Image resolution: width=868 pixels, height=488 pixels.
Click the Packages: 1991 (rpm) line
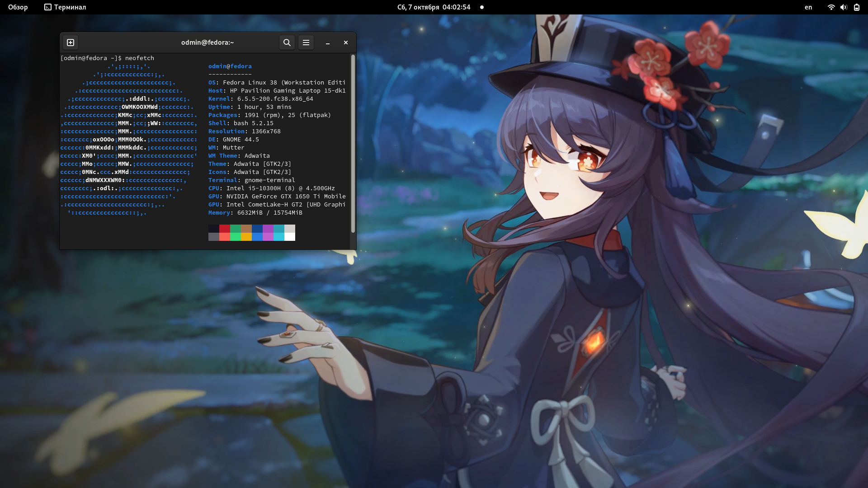[x=270, y=115]
